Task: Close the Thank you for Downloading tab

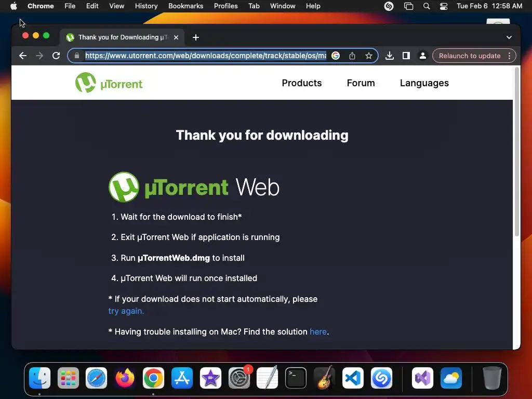Action: click(x=176, y=37)
